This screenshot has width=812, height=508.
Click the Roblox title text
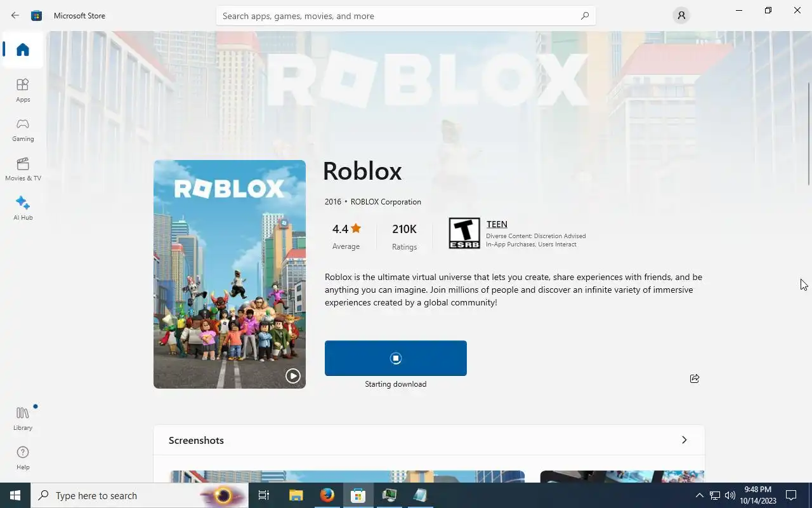coord(362,171)
